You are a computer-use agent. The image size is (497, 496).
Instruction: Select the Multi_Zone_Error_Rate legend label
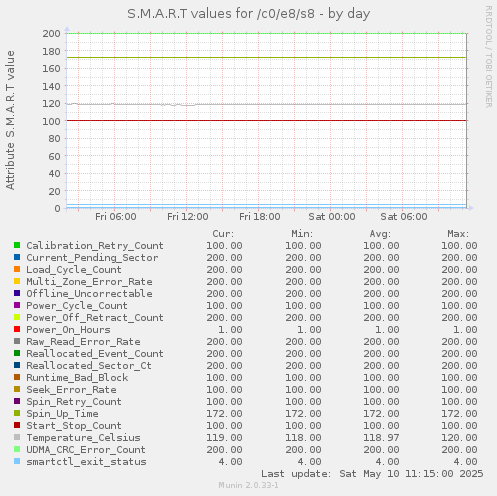pos(89,282)
